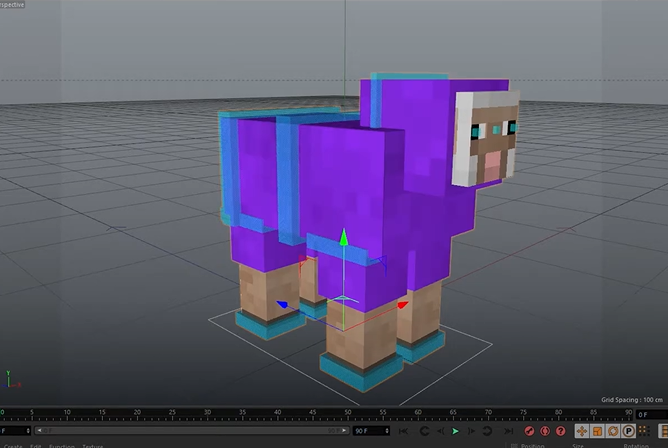The height and width of the screenshot is (448, 668).
Task: Click the preview range right arrow handle
Action: 345,431
